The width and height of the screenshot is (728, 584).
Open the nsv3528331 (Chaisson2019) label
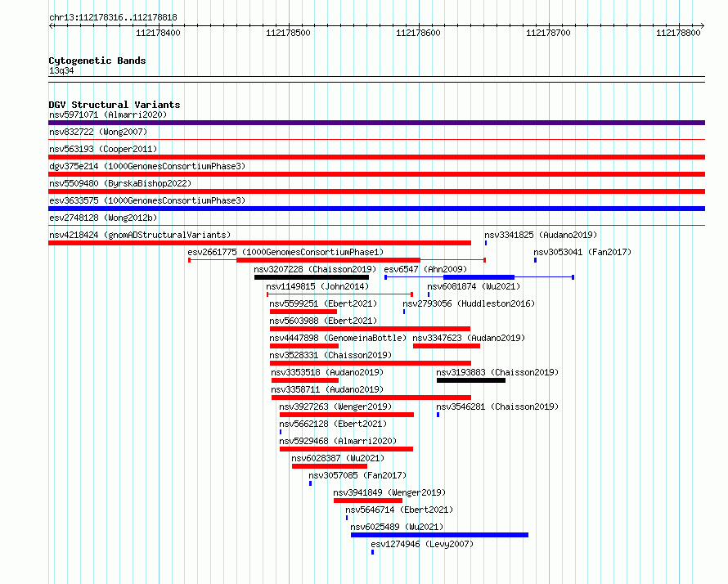[x=330, y=355]
